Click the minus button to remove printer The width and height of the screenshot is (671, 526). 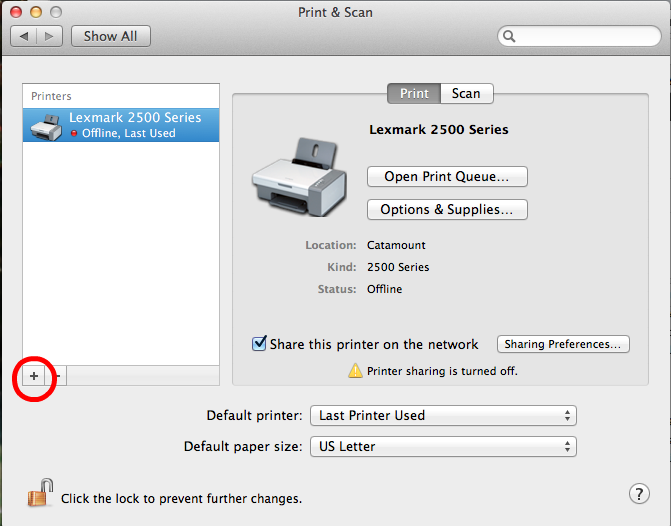[x=56, y=376]
